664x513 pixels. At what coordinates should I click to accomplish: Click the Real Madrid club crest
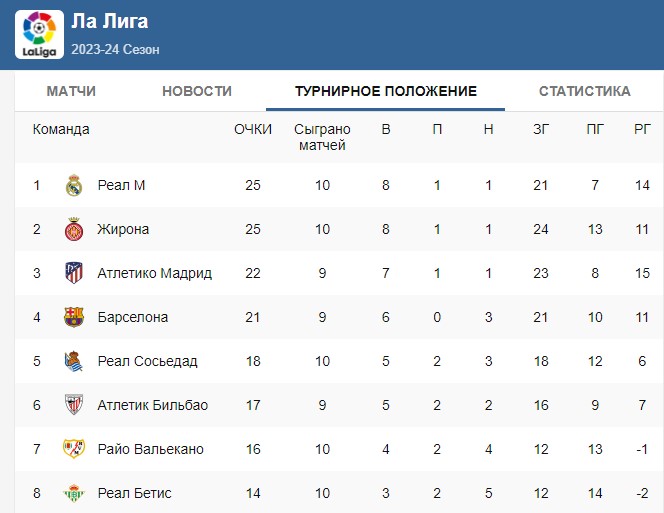click(74, 185)
